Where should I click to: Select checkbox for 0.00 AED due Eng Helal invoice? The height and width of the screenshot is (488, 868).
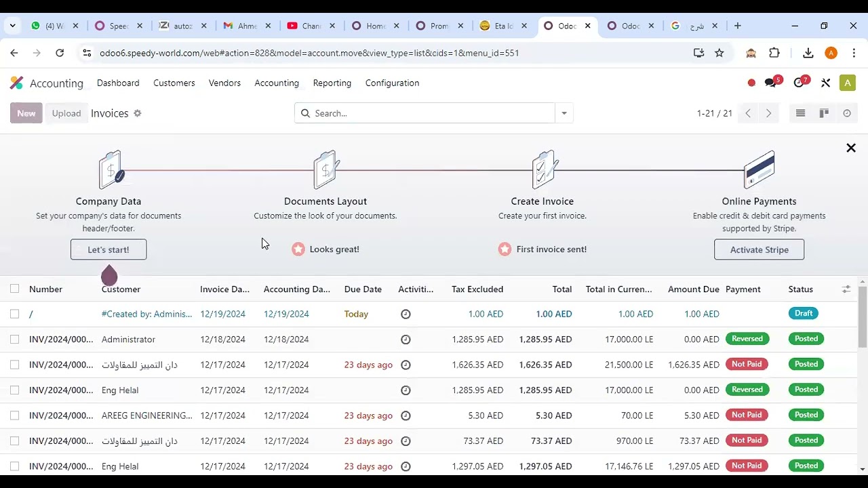tap(14, 390)
